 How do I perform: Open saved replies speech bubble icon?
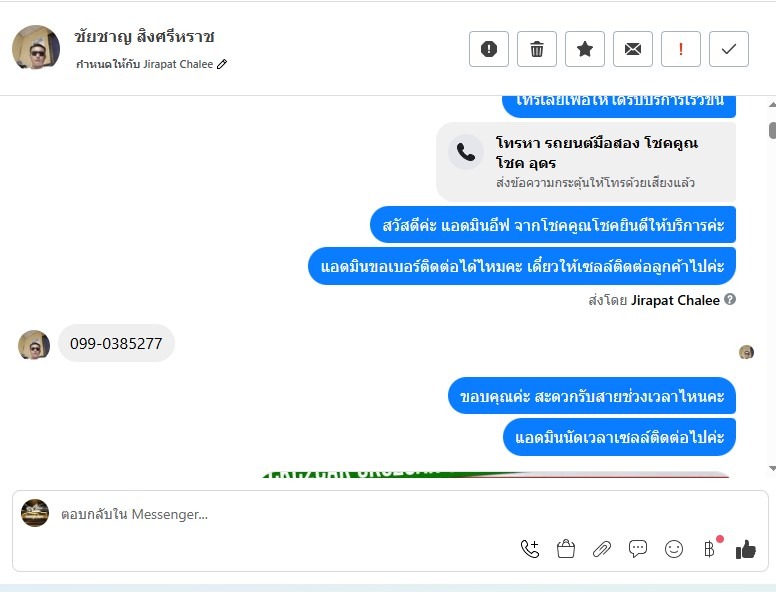637,549
